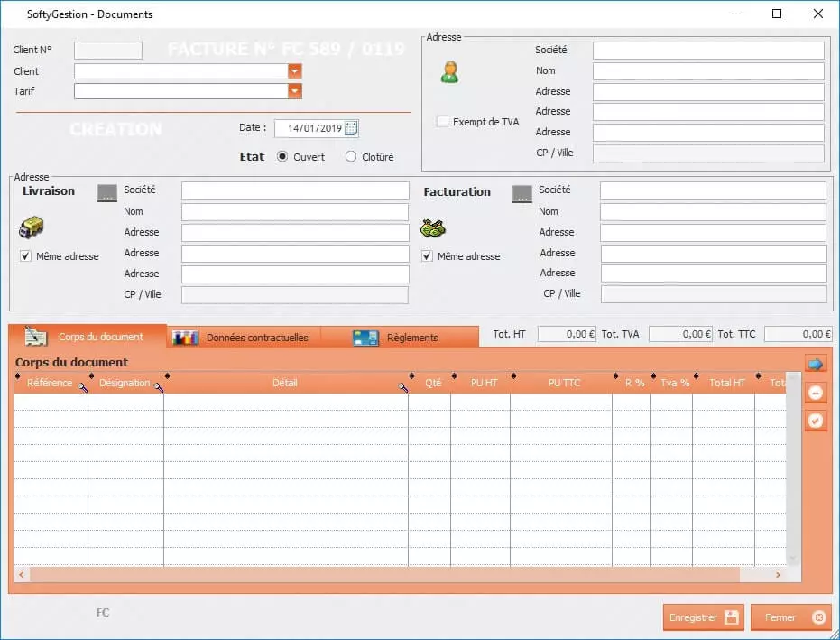Switch to the Corps du document tab

88,337
